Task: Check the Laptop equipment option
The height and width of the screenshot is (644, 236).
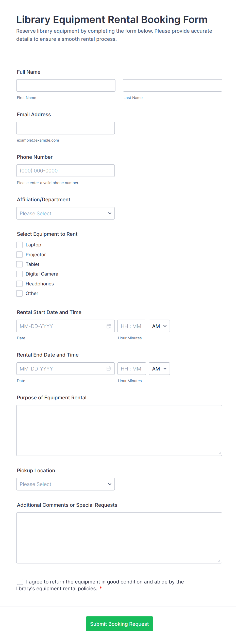Action: 20,245
